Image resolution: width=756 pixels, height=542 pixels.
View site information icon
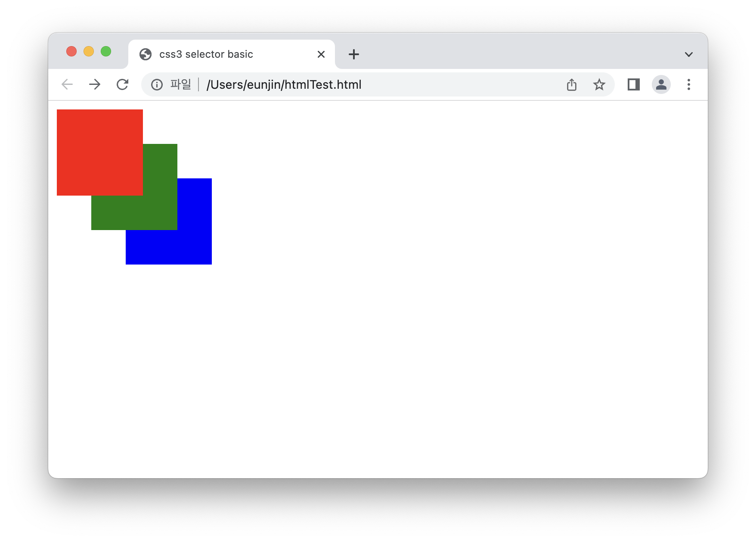tap(157, 85)
